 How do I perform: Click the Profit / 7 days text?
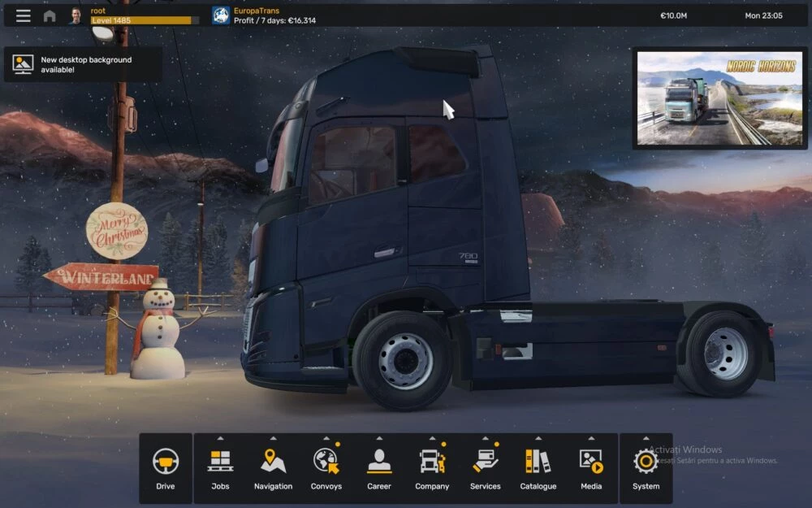(x=274, y=20)
